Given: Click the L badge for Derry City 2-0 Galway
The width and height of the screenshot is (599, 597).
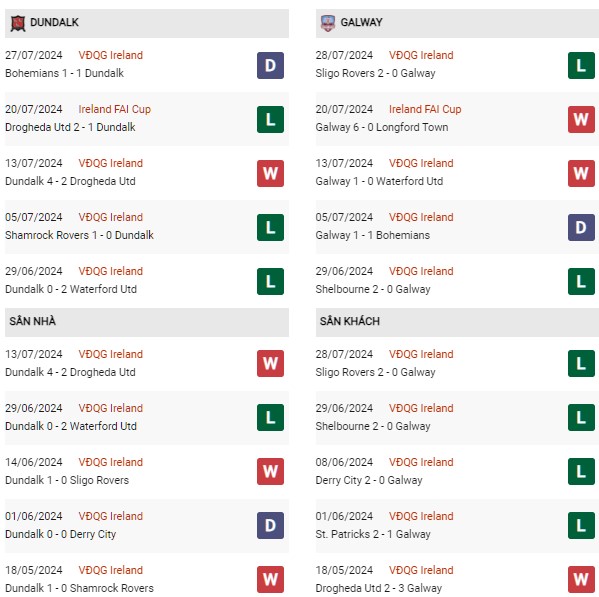Looking at the screenshot, I should (x=581, y=471).
